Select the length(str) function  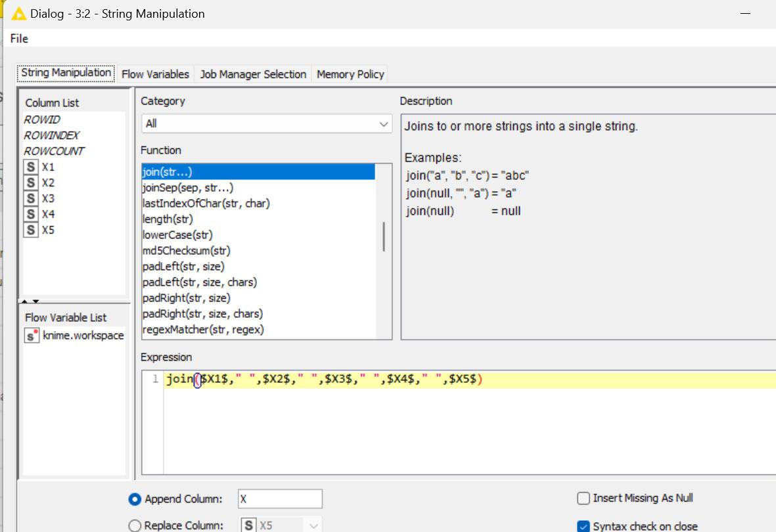tap(258, 219)
